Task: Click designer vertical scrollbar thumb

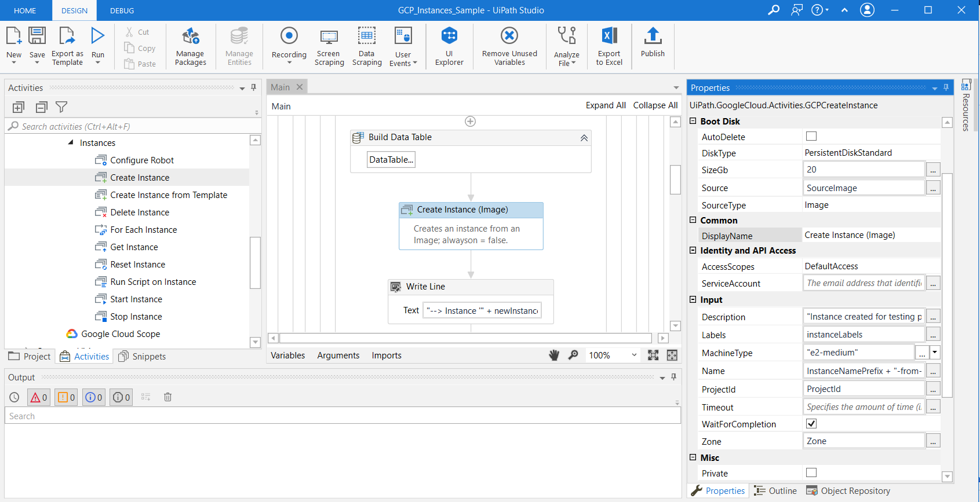Action: click(x=675, y=179)
